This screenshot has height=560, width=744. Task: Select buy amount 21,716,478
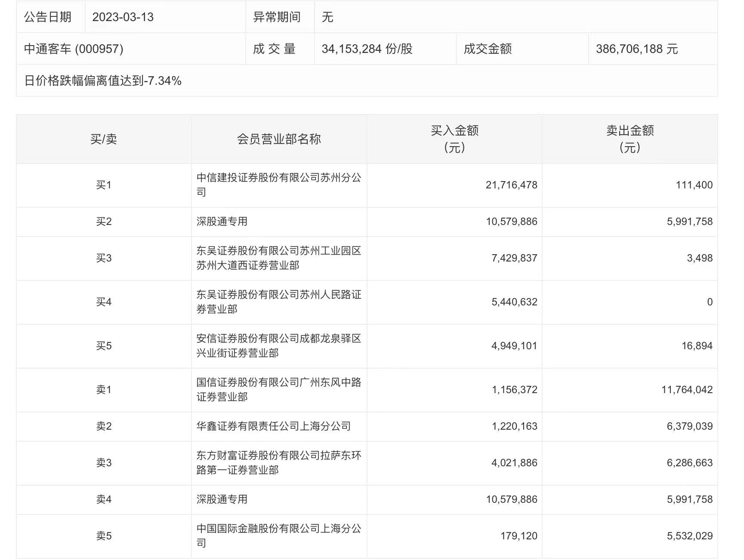pyautogui.click(x=512, y=185)
